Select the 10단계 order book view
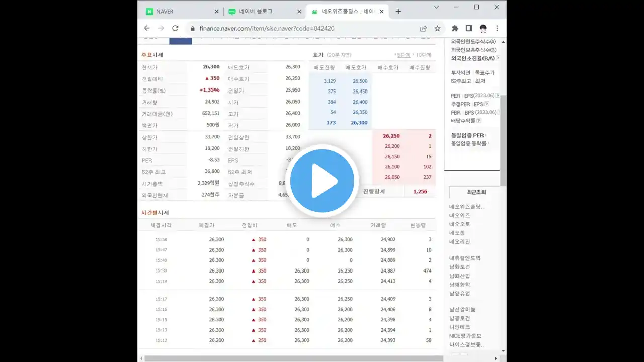This screenshot has height=362, width=644. coord(423,55)
